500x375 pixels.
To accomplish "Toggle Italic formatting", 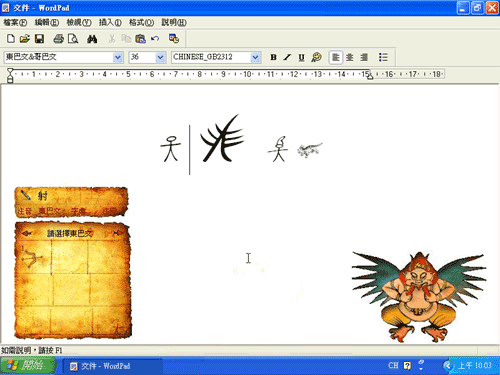I will (x=287, y=57).
